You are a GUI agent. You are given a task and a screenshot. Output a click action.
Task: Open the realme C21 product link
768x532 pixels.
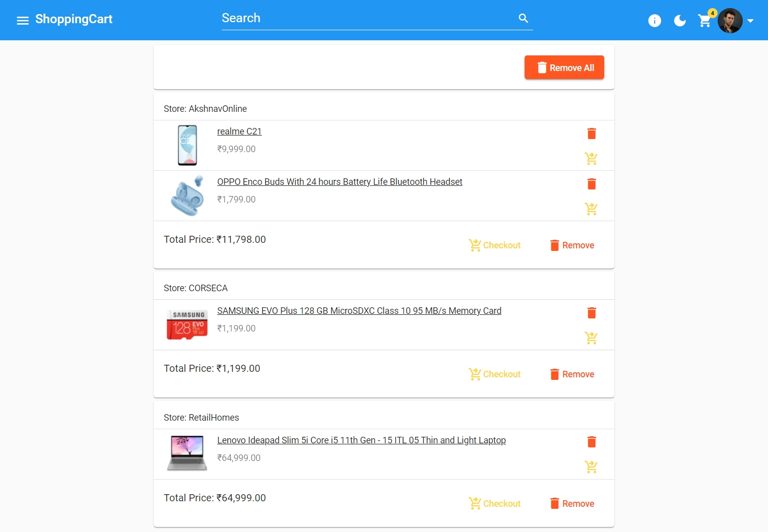tap(239, 131)
